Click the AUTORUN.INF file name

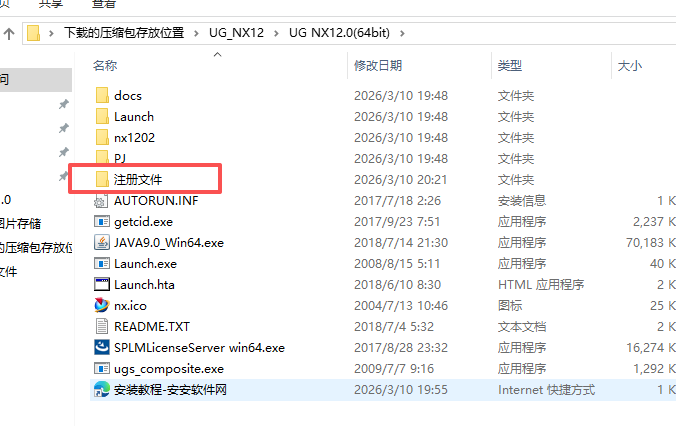[156, 200]
